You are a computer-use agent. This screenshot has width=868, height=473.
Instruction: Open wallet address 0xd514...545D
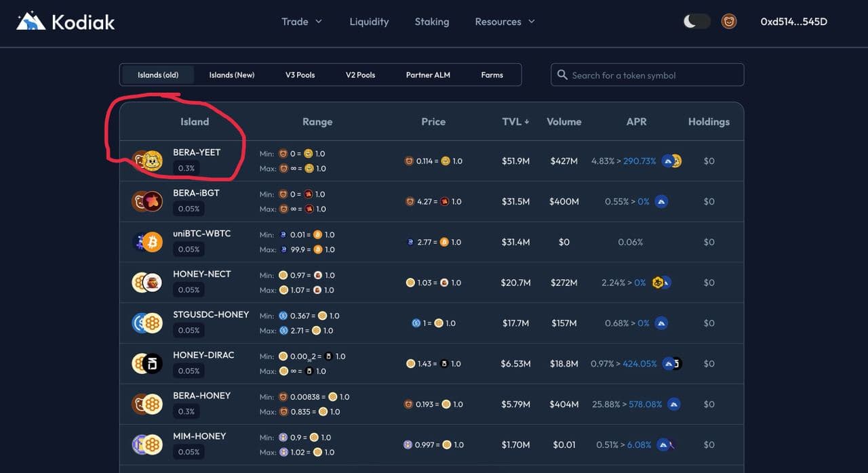tap(794, 22)
